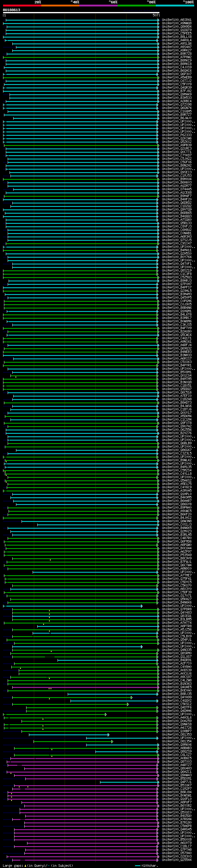Select UniRef100_O81353 hit
The image size is (197, 868).
click(x=176, y=735)
